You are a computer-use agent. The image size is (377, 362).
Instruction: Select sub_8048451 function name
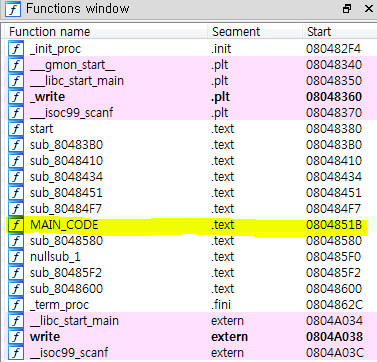click(66, 193)
